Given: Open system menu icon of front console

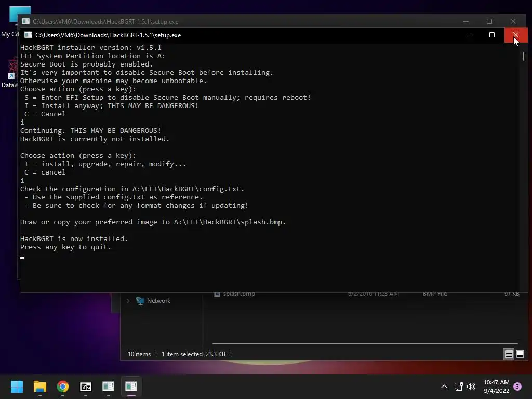Looking at the screenshot, I should click(x=28, y=35).
